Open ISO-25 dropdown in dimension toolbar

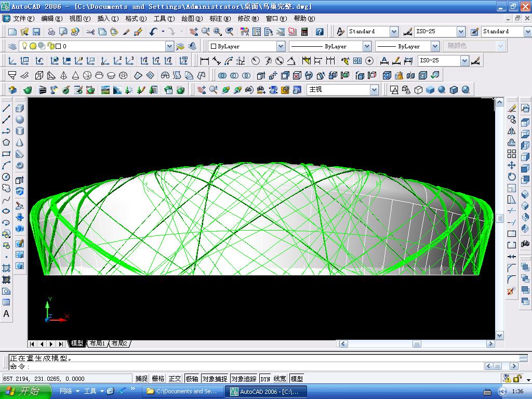[464, 61]
